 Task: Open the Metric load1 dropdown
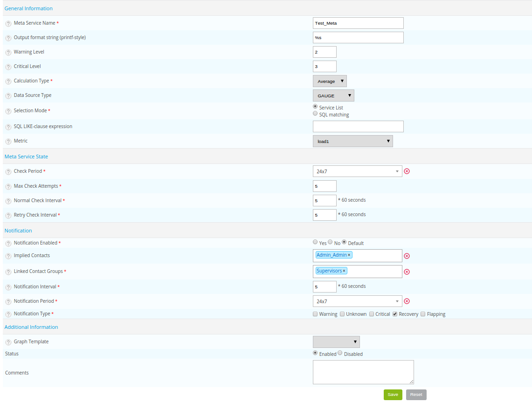(352, 141)
